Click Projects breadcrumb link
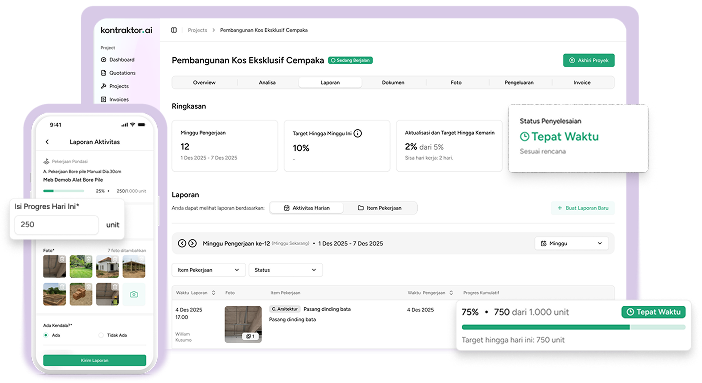 [x=197, y=30]
